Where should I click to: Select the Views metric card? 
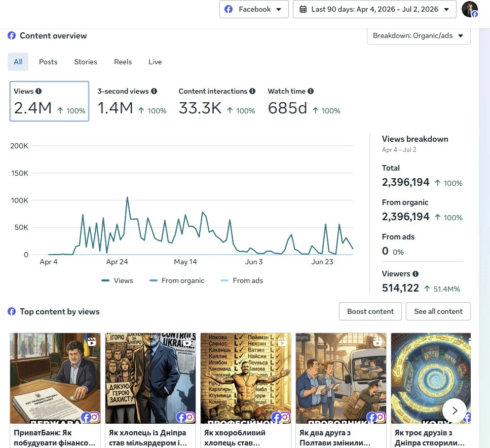[x=49, y=101]
